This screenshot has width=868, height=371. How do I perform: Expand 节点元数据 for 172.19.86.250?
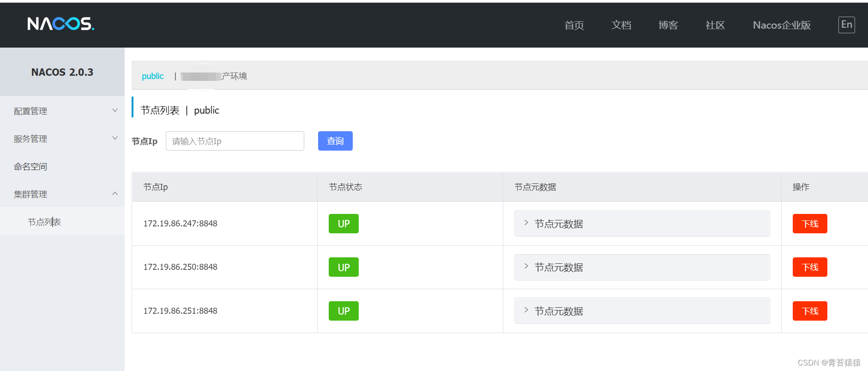pyautogui.click(x=642, y=267)
